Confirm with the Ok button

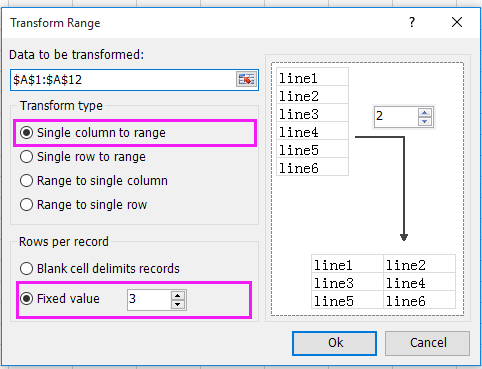point(335,343)
